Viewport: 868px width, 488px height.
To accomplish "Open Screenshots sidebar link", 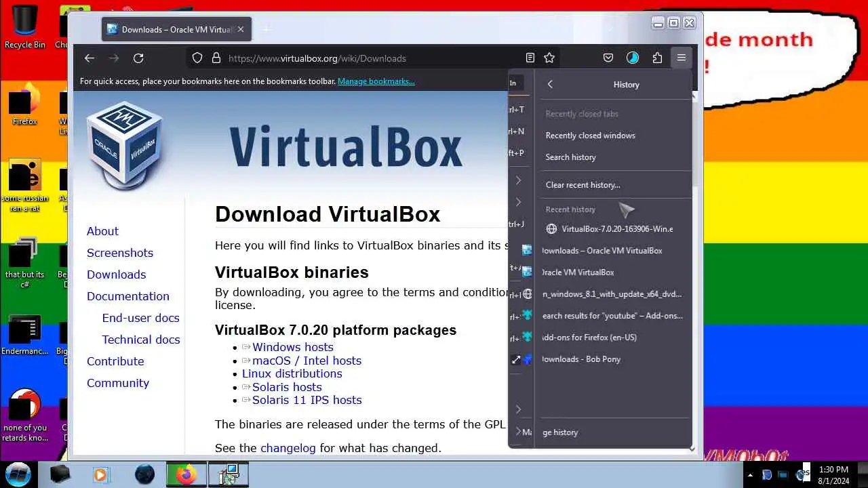I will point(120,253).
